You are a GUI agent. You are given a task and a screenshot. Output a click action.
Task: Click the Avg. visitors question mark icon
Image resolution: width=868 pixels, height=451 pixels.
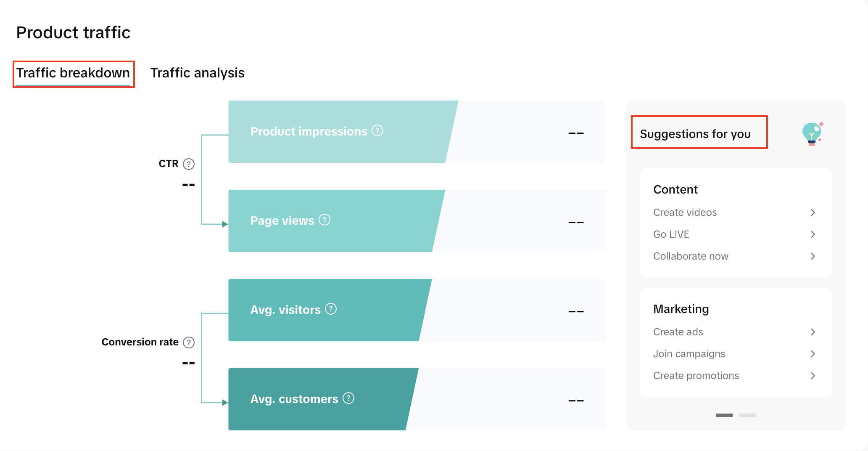[x=331, y=309]
